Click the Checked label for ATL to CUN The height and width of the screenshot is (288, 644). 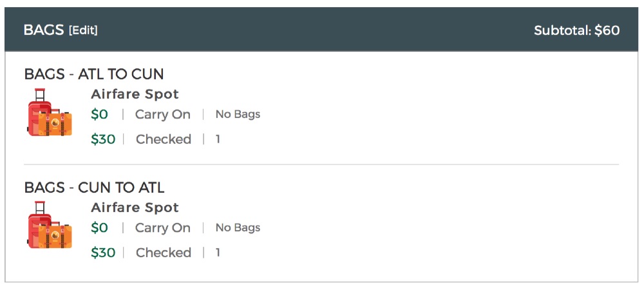click(x=164, y=139)
